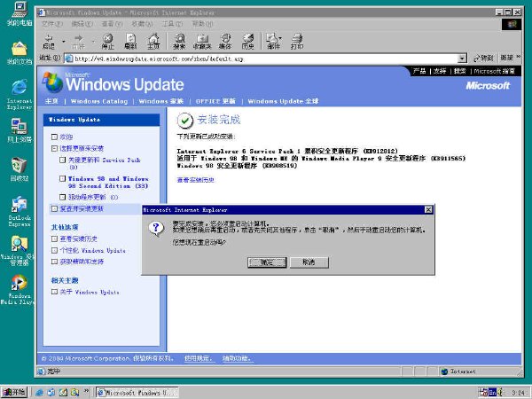Viewport: 532px width, 399px height.
Task: Expand the 链接 links bar chevron
Action: click(x=519, y=57)
